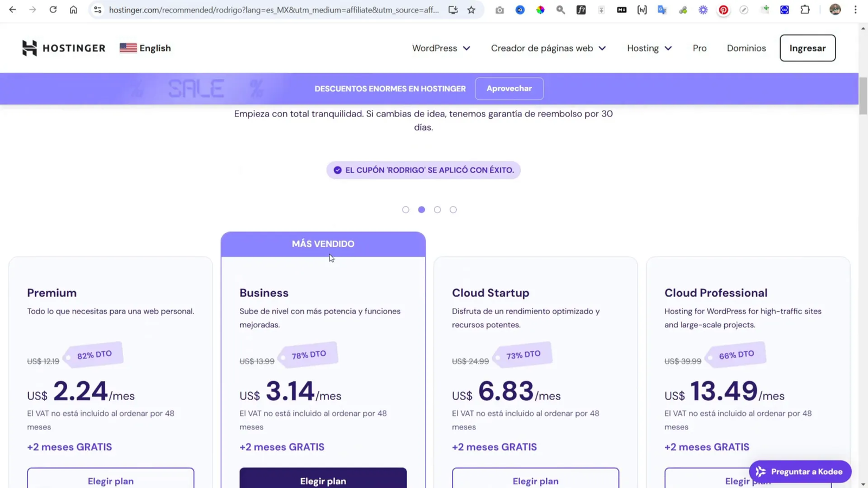Click the Hostinger H logo
Screen dimensions: 868x488
[x=30, y=48]
